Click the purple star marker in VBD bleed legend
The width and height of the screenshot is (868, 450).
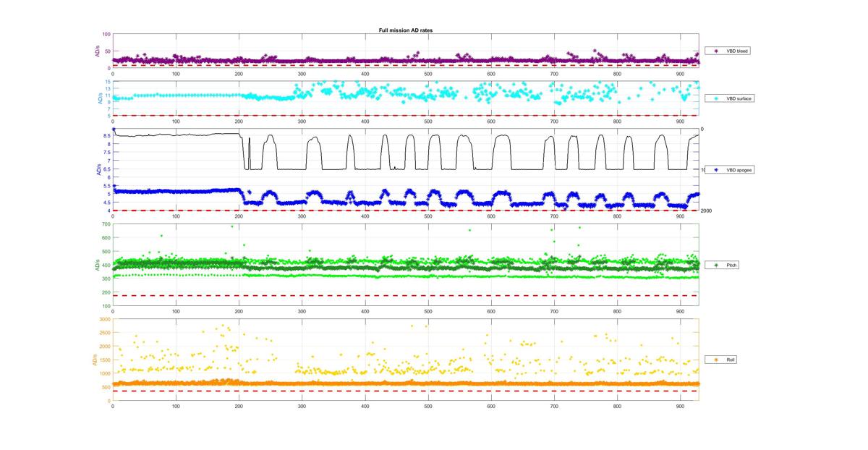coord(716,51)
